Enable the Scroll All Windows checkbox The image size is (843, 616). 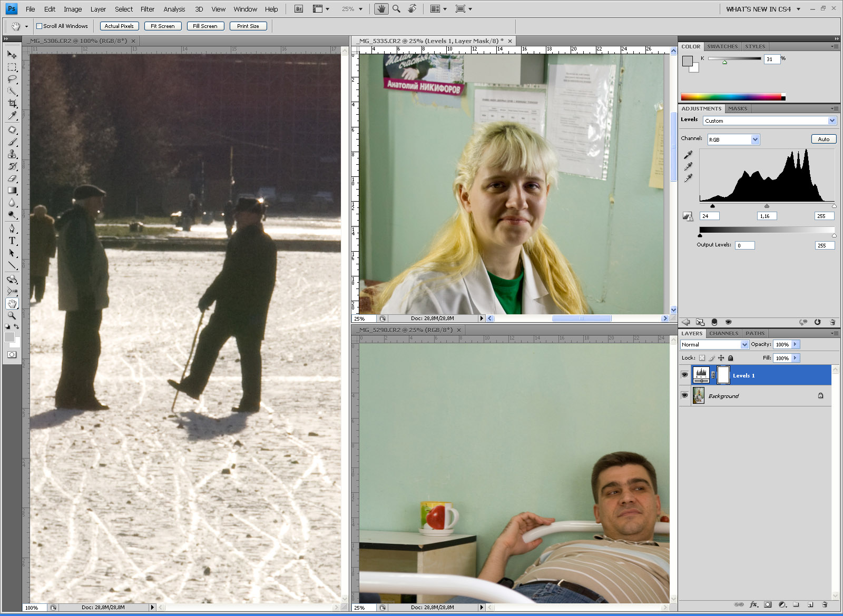point(39,26)
